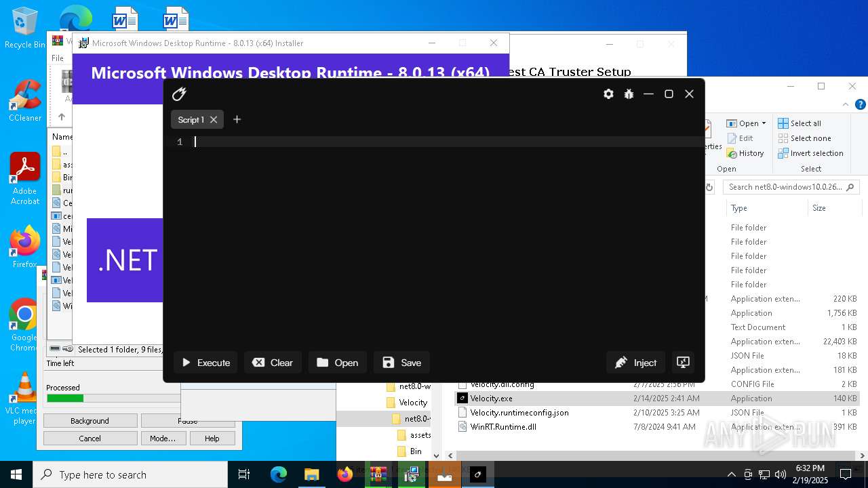Add a new script tab

click(237, 119)
